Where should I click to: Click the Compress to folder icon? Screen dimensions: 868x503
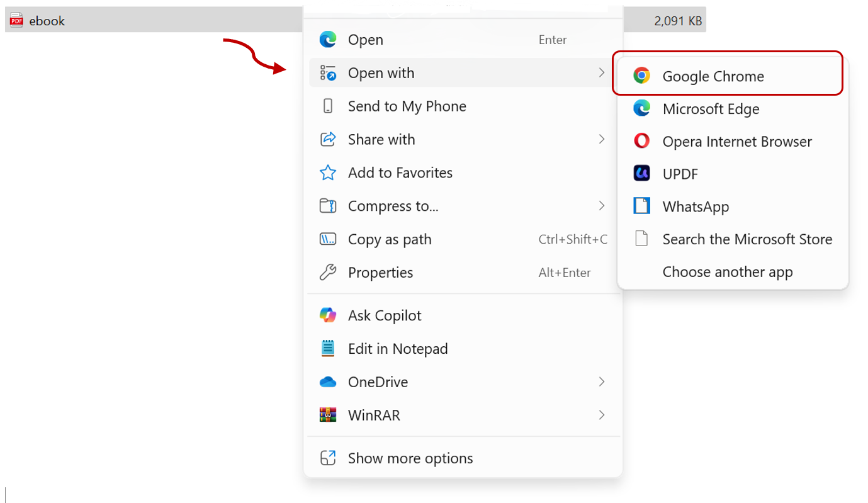click(328, 206)
